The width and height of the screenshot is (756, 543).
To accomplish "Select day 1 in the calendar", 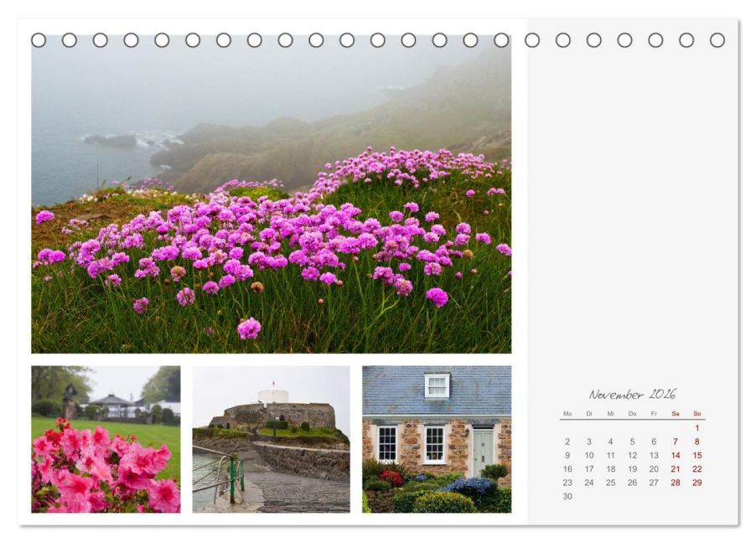I will pyautogui.click(x=697, y=427).
